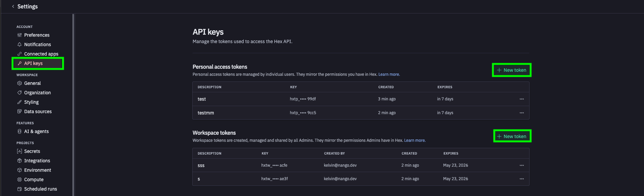Click the Organization tag icon
Viewport: 644px width, 196px height.
[20, 93]
